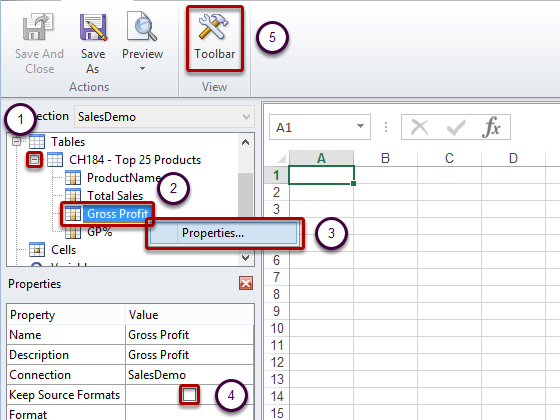
Task: Select column C header
Action: [x=449, y=158]
